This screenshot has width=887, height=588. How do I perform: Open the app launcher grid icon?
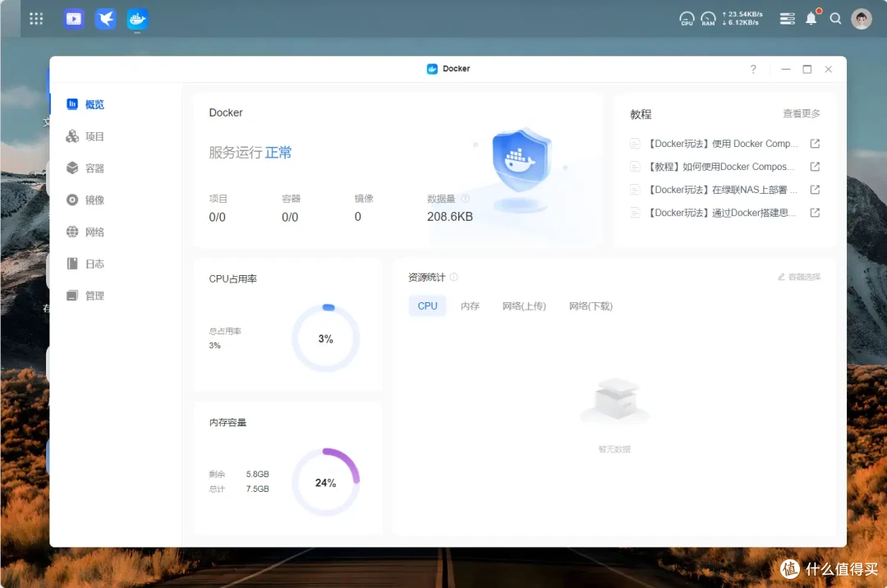[36, 19]
